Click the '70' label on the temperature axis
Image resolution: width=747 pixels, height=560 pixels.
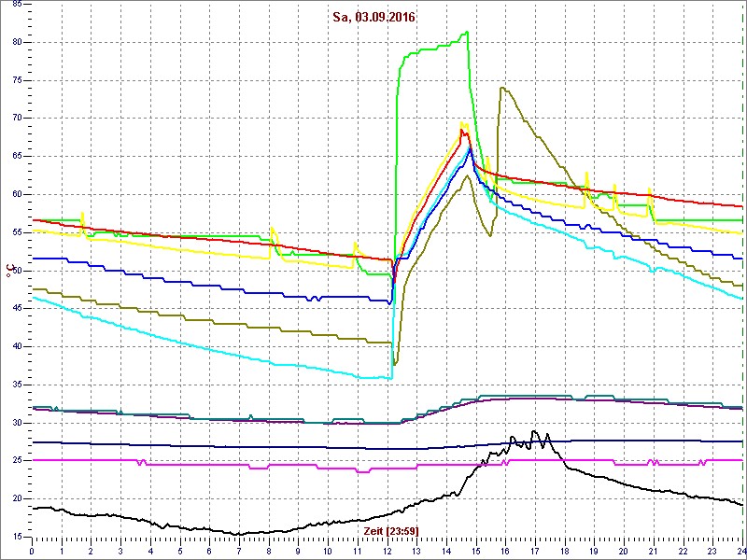click(17, 119)
